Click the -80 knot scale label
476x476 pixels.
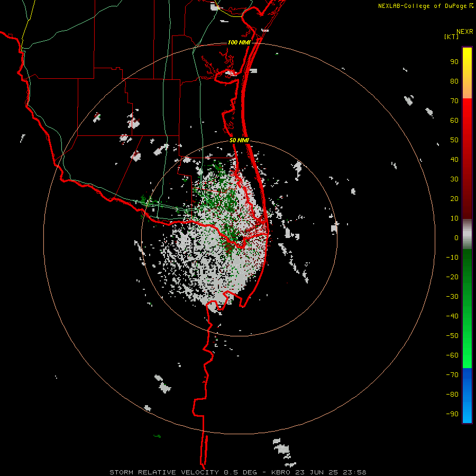click(452, 395)
